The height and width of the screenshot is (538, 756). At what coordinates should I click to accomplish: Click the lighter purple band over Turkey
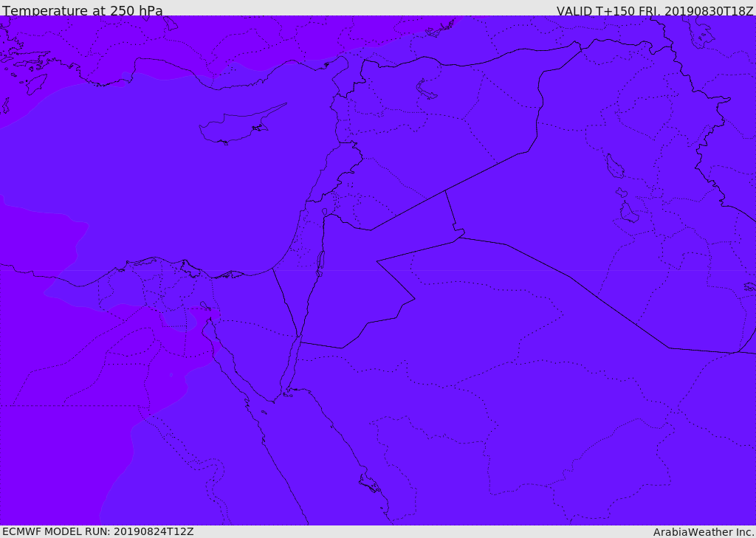point(221,37)
